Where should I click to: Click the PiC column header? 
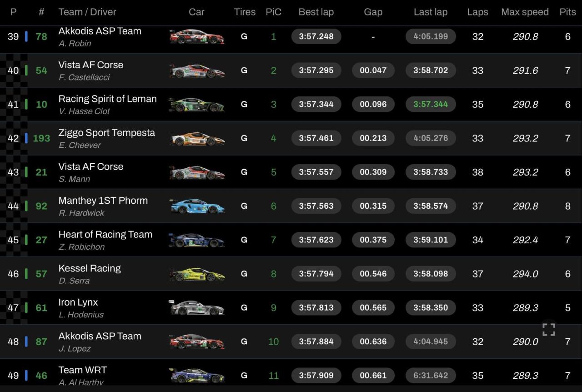coord(273,12)
